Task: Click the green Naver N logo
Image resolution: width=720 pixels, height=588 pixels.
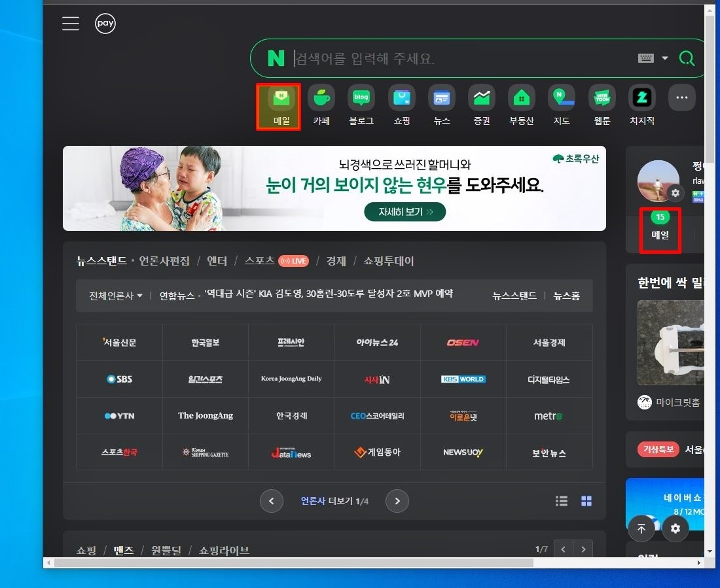Action: 276,58
